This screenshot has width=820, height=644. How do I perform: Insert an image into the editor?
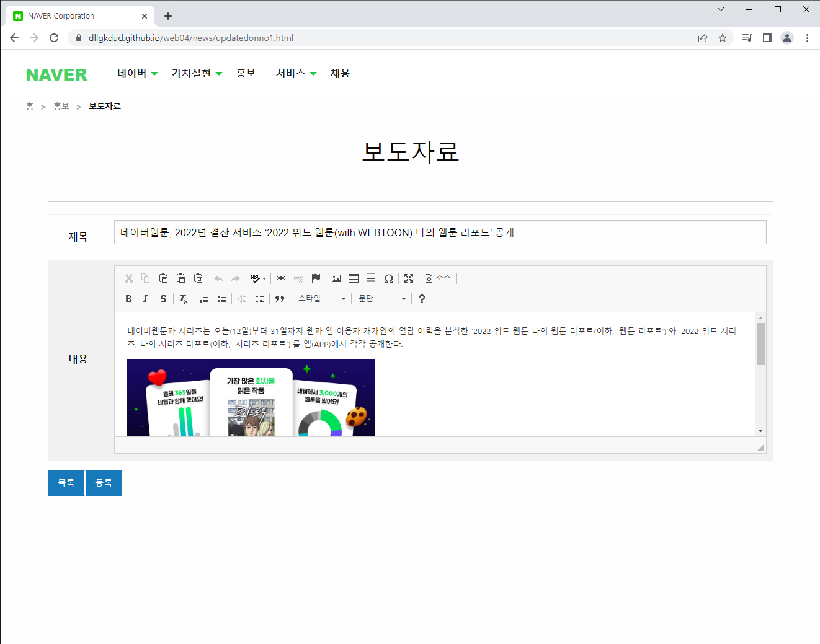pos(336,278)
